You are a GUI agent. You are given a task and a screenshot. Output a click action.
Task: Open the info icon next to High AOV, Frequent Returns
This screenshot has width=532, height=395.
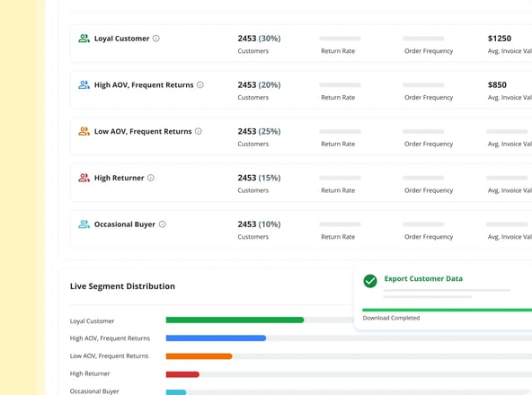coord(200,84)
